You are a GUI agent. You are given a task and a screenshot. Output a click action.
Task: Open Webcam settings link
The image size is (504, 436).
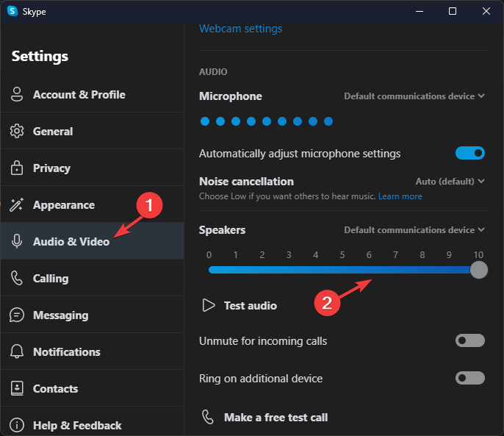click(240, 29)
